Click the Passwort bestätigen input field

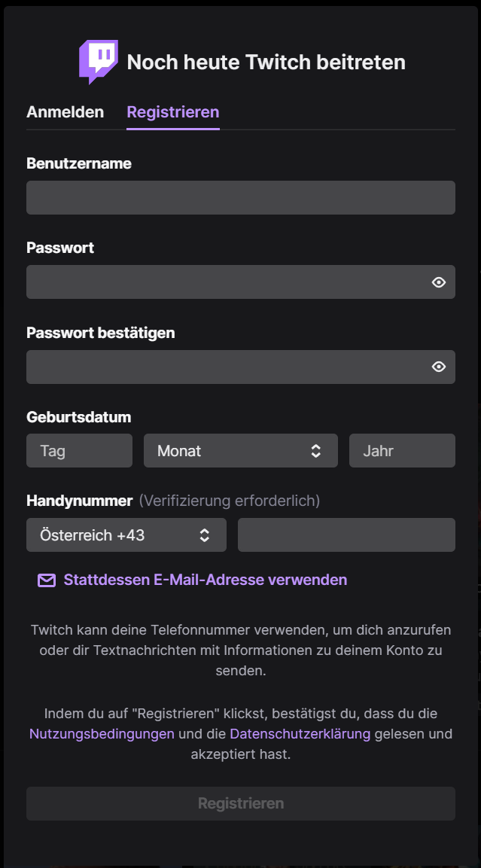point(226,367)
